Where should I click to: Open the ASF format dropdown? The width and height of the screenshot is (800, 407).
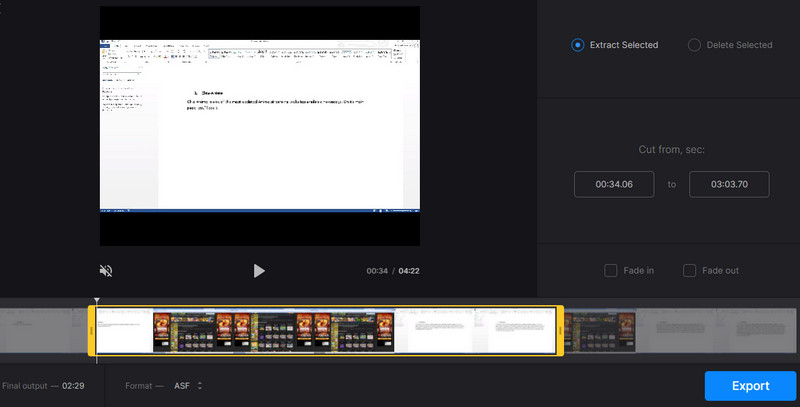[188, 385]
